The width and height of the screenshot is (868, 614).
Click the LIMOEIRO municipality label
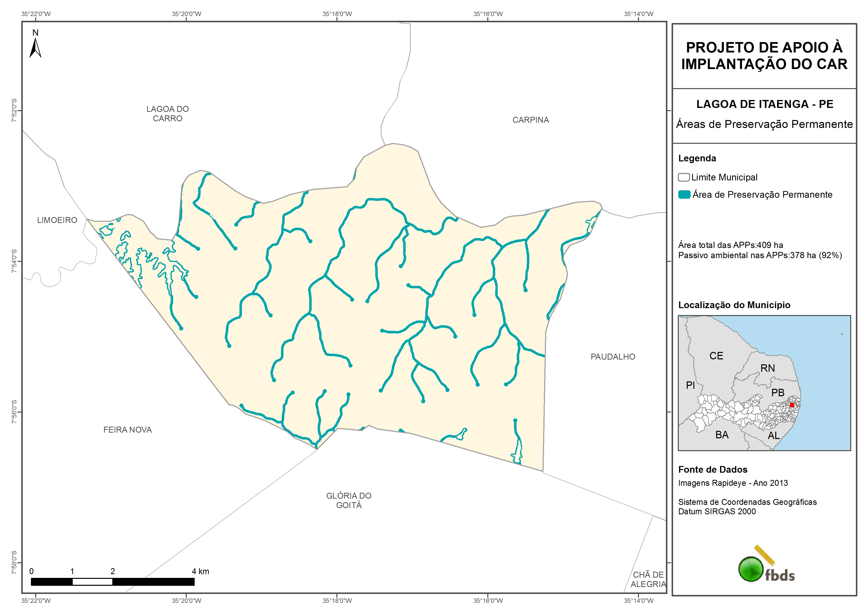coord(57,220)
